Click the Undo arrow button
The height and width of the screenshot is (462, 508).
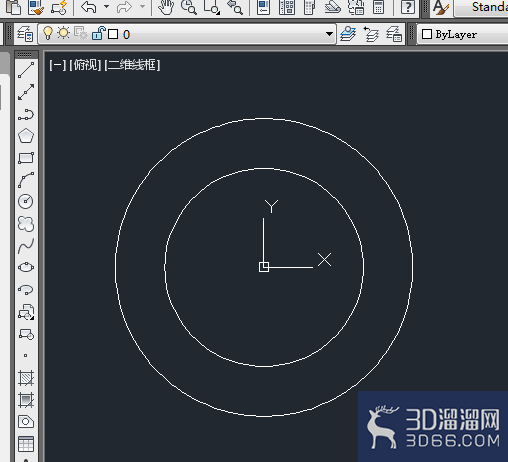pos(89,7)
